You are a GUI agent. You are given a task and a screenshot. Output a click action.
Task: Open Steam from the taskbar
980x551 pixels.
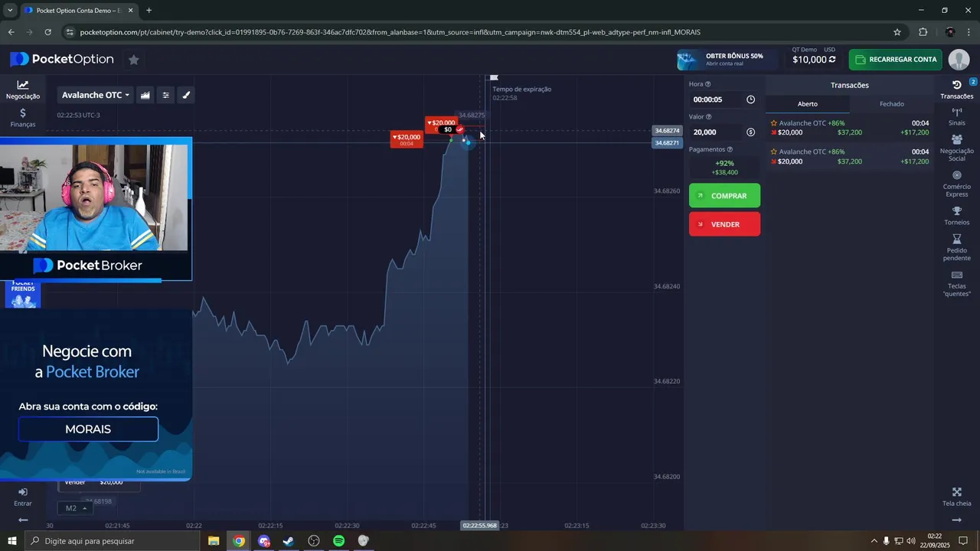[289, 541]
